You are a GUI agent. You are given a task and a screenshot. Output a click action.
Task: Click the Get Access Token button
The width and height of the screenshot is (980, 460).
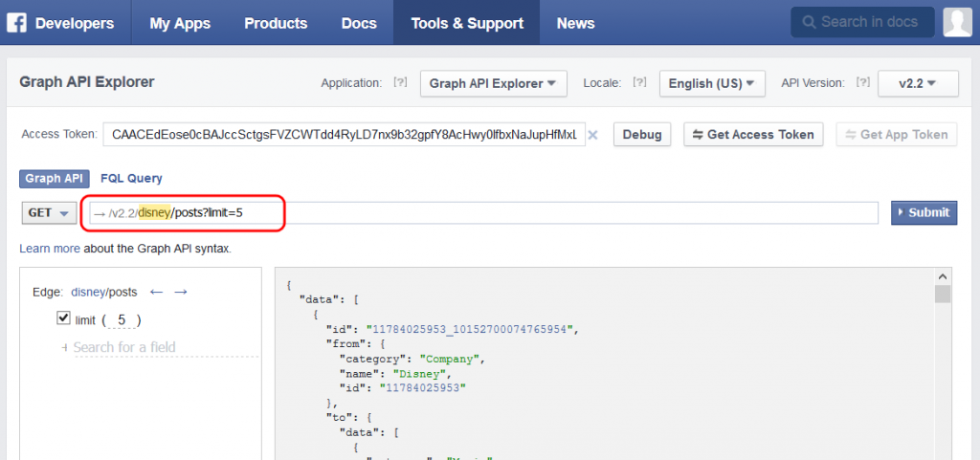(753, 134)
